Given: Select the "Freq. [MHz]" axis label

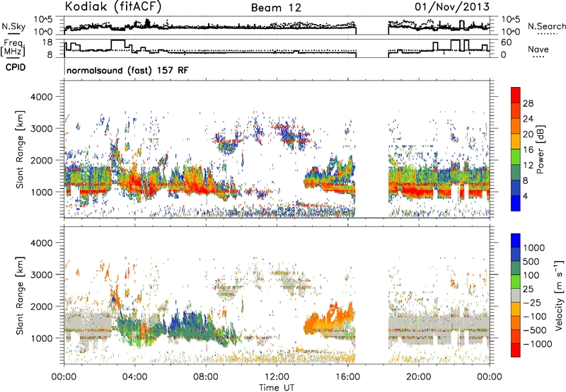Looking at the screenshot, I should (x=13, y=48).
